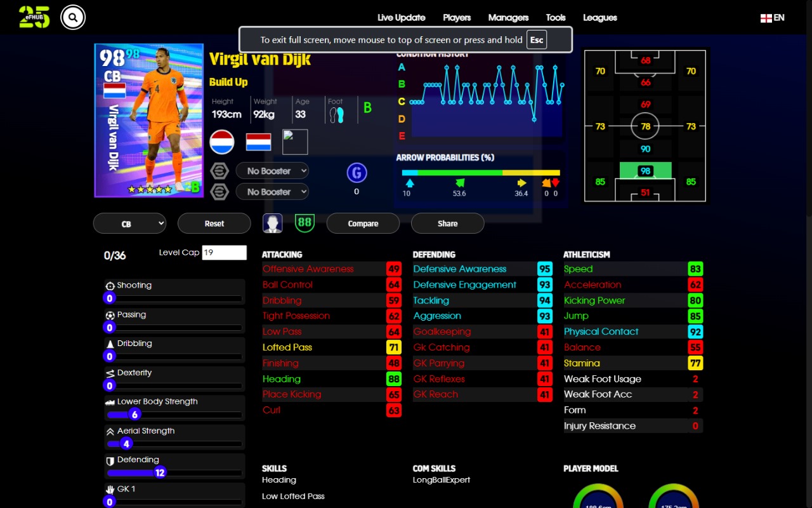Click the Injury Resistance row

pos(633,426)
